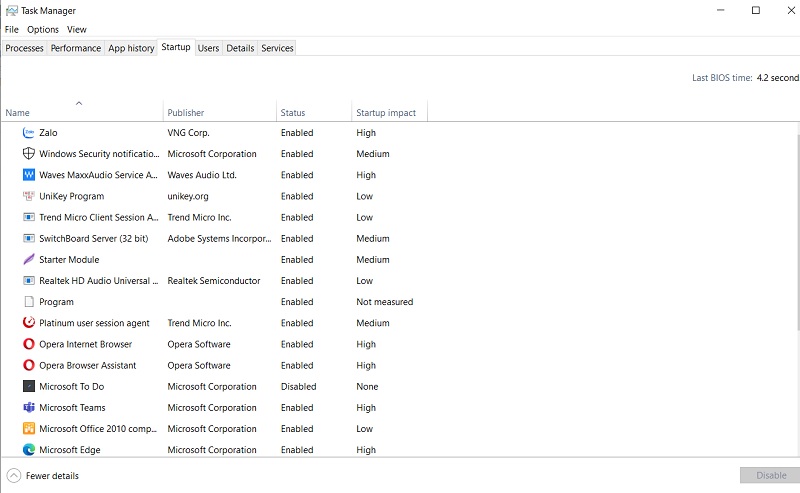Screen dimensions: 800x493
Task: Click the Realtek HD Audio icon
Action: (29, 281)
